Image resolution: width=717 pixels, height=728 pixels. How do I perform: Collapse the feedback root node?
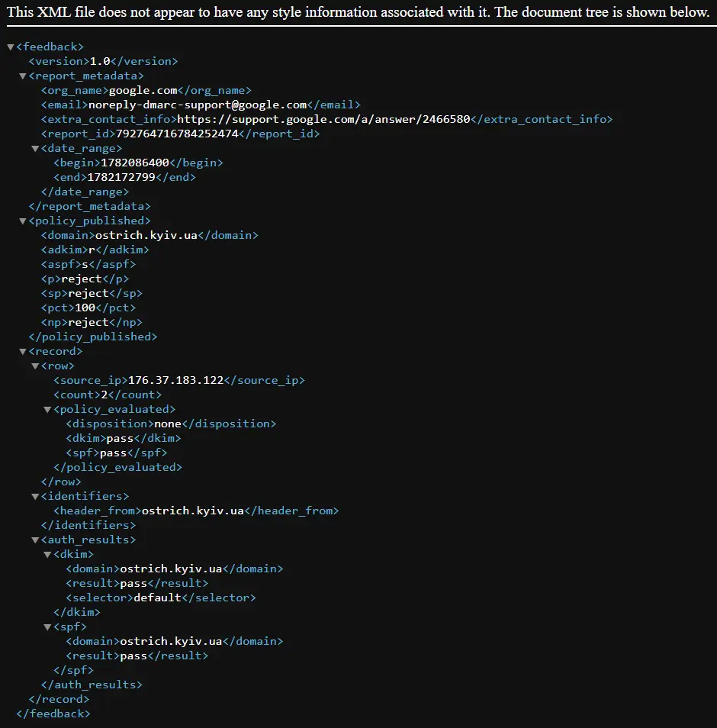point(11,47)
